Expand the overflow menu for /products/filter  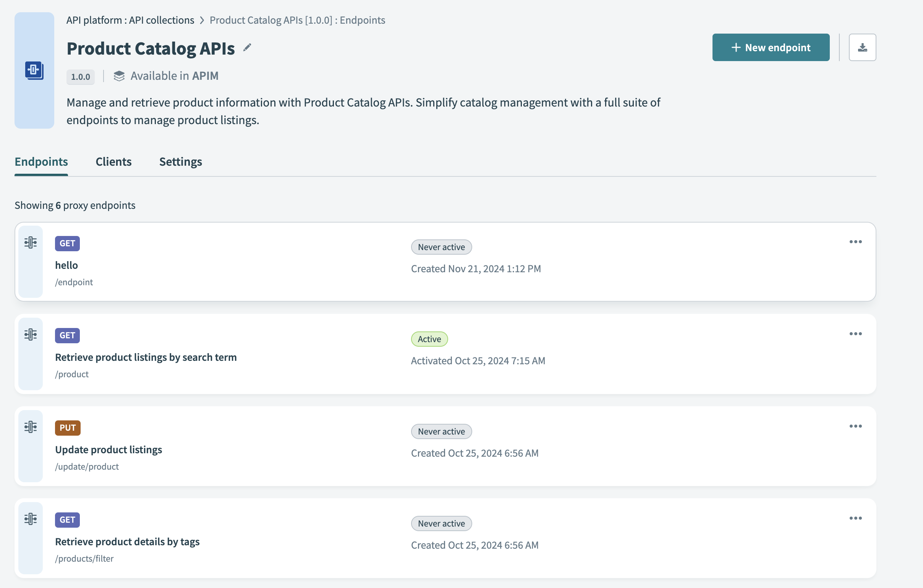pos(856,518)
